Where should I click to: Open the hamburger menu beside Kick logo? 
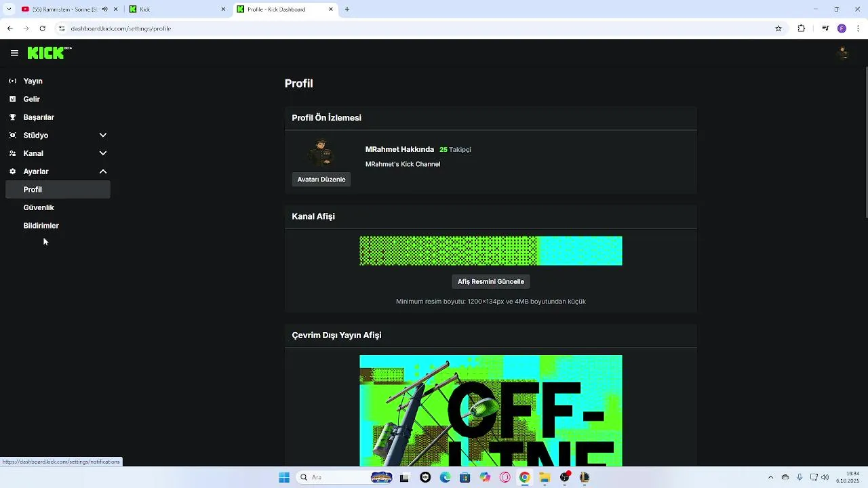[x=14, y=53]
